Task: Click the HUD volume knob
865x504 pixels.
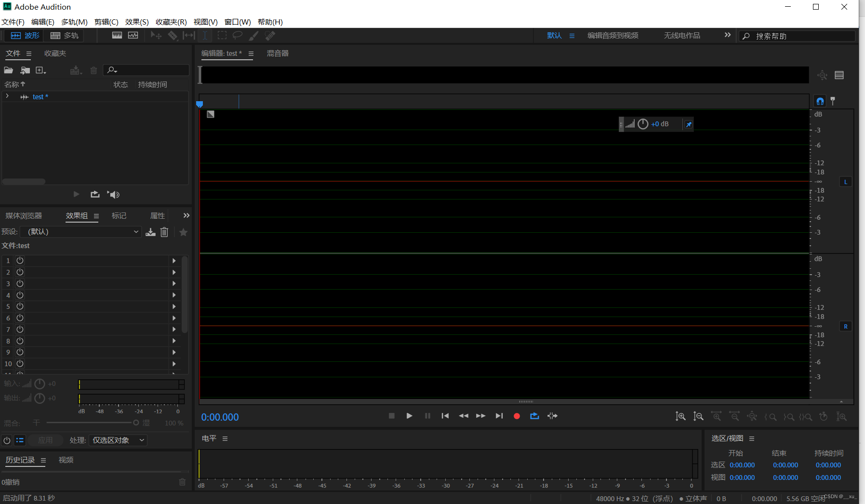Action: 643,124
